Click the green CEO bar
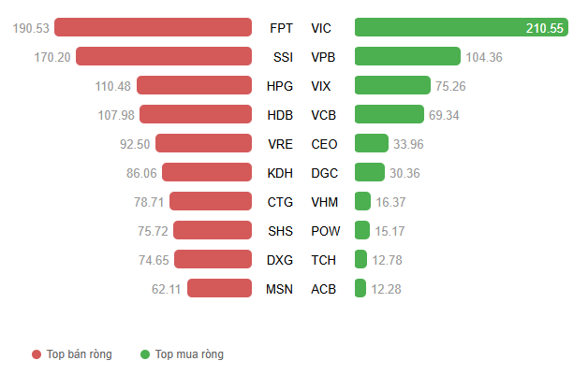Viewport: 588px width, 375px height. pos(372,144)
